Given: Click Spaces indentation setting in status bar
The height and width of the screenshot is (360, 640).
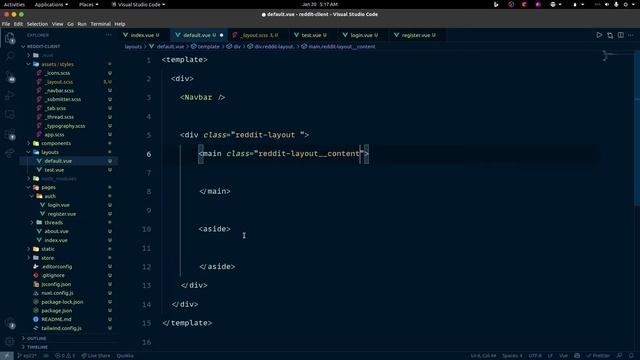Looking at the screenshot, I should [x=512, y=356].
